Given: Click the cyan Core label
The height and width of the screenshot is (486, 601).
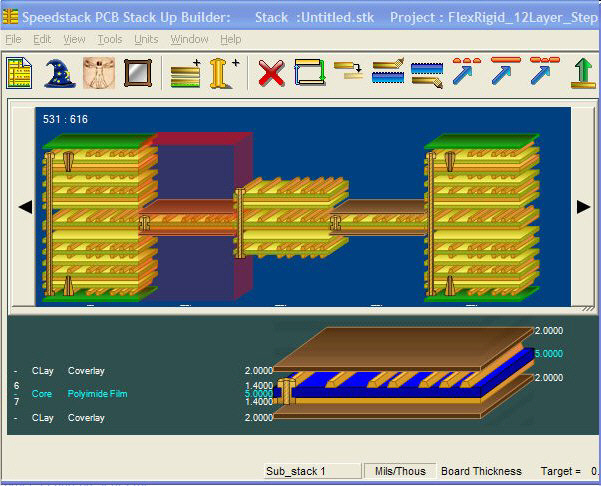Looking at the screenshot, I should tap(42, 394).
